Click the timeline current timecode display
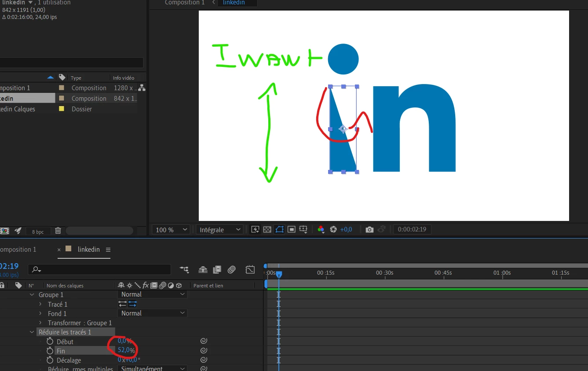Viewport: 588px width, 371px height. (x=9, y=266)
